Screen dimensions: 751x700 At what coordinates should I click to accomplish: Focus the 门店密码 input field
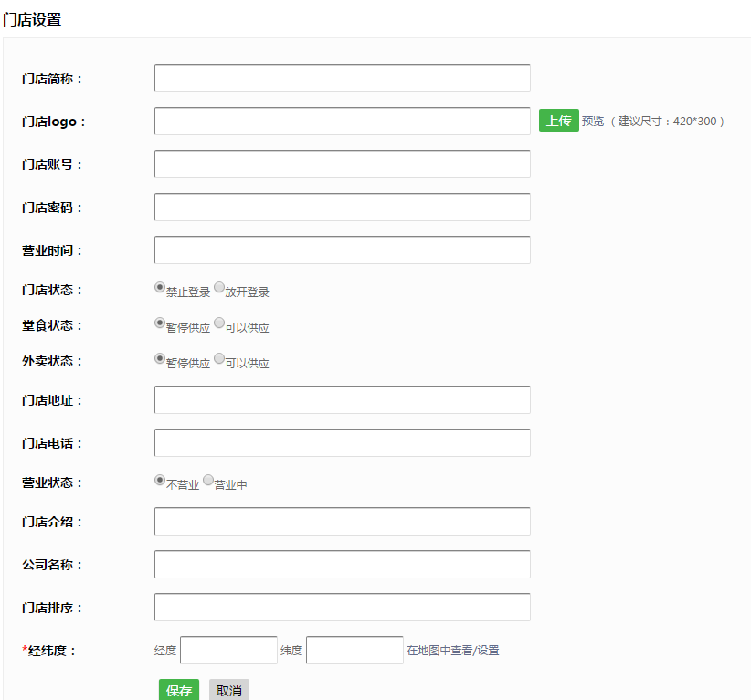pos(342,207)
